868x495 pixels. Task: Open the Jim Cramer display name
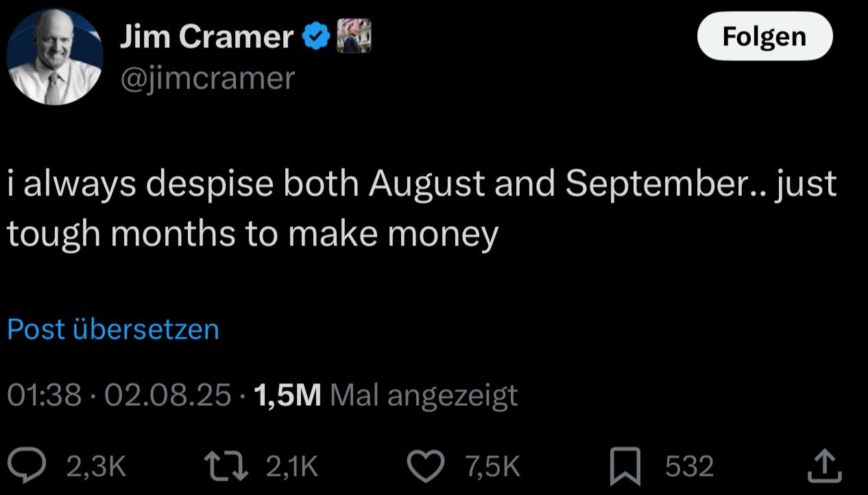pyautogui.click(x=207, y=36)
